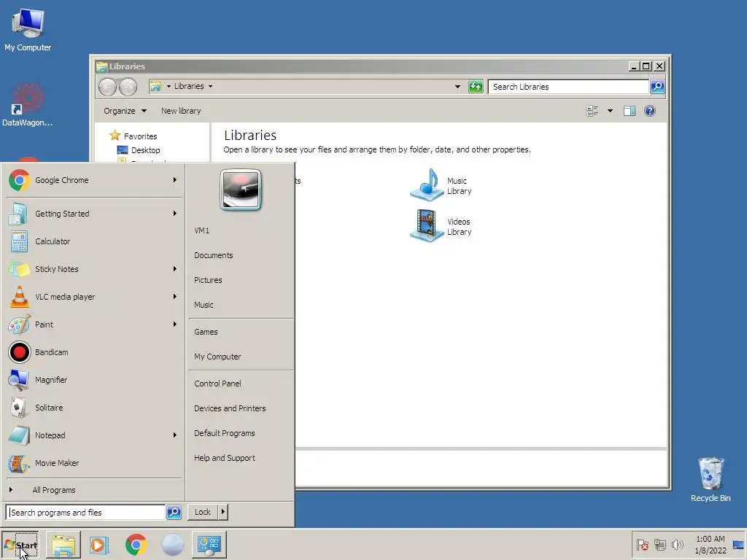Expand Getting Started submenu arrow

point(175,214)
